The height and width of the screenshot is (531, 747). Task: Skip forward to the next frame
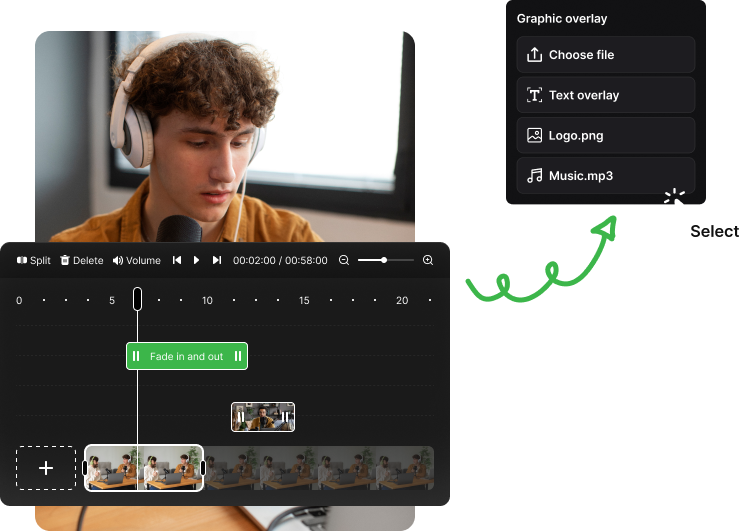click(x=217, y=260)
